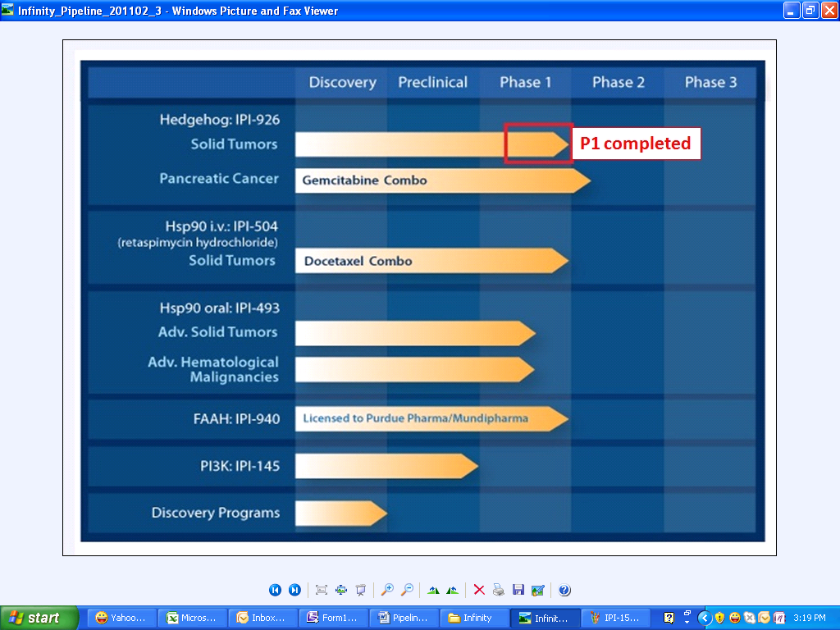
Task: Expand hidden system tray icons
Action: pos(704,618)
